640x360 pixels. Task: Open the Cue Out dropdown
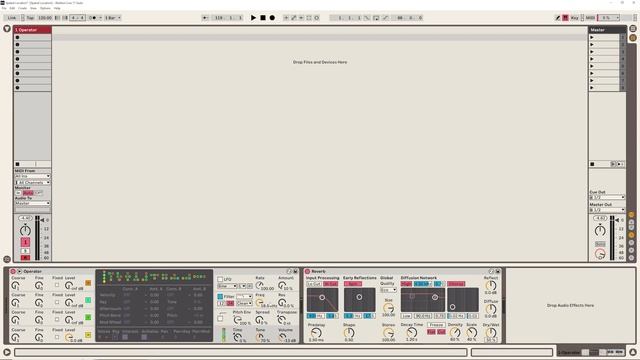click(607, 198)
